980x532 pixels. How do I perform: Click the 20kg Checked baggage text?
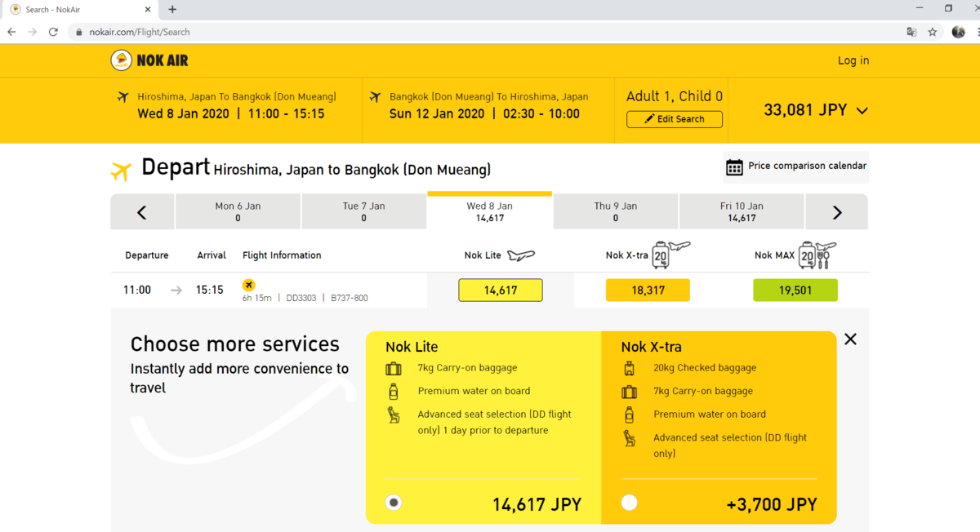705,368
